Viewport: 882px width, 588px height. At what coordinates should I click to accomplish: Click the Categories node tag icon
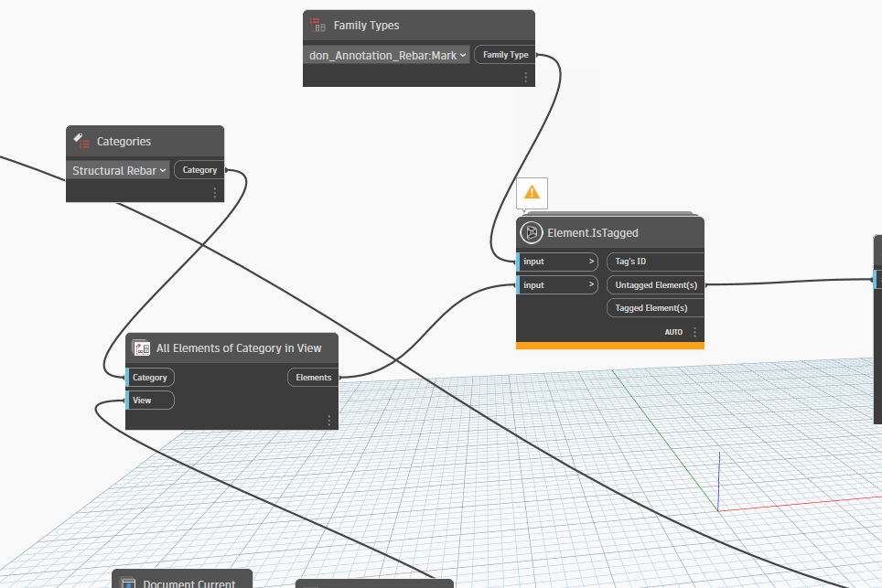click(82, 142)
